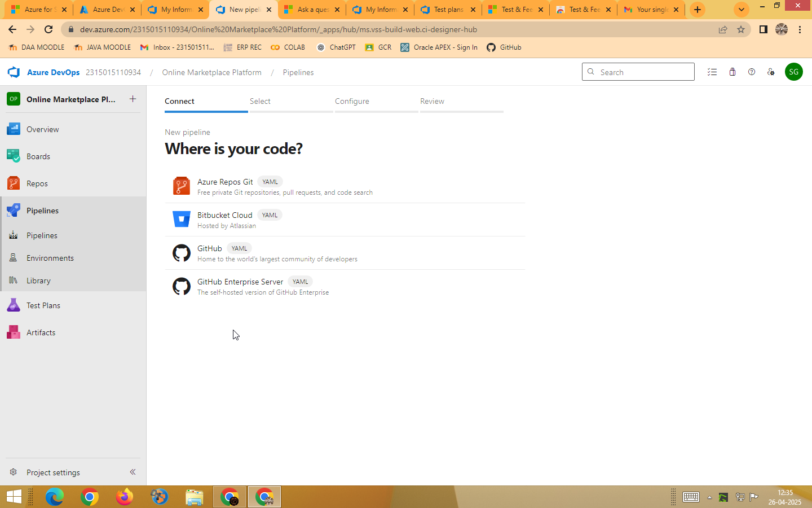Click GitHub Enterprise Server option text
Viewport: 812px width, 508px height.
(x=240, y=282)
